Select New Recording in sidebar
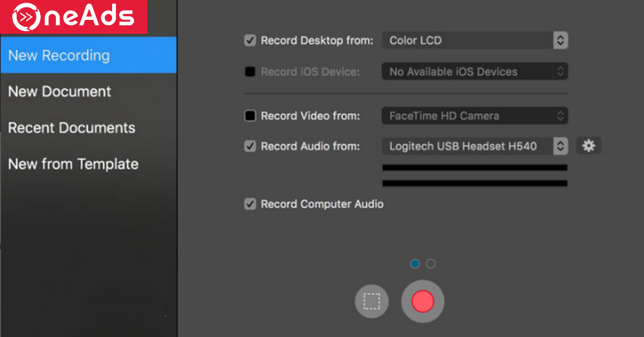This screenshot has width=644, height=337. [x=88, y=55]
